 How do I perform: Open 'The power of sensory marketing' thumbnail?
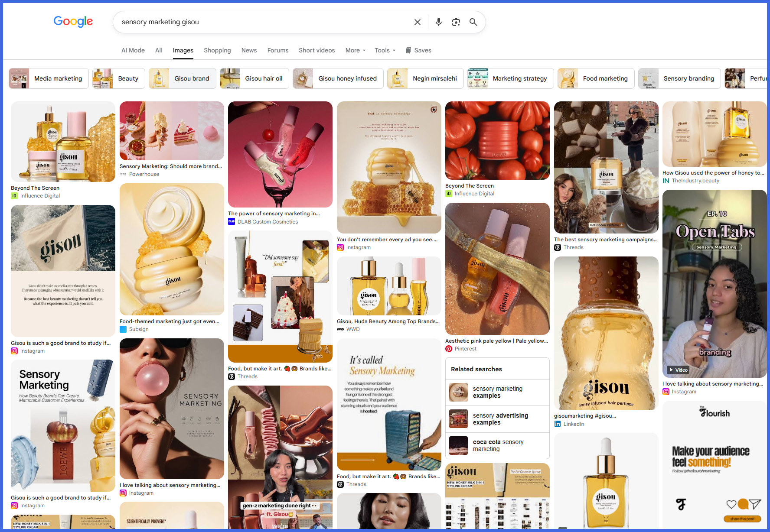tap(280, 154)
